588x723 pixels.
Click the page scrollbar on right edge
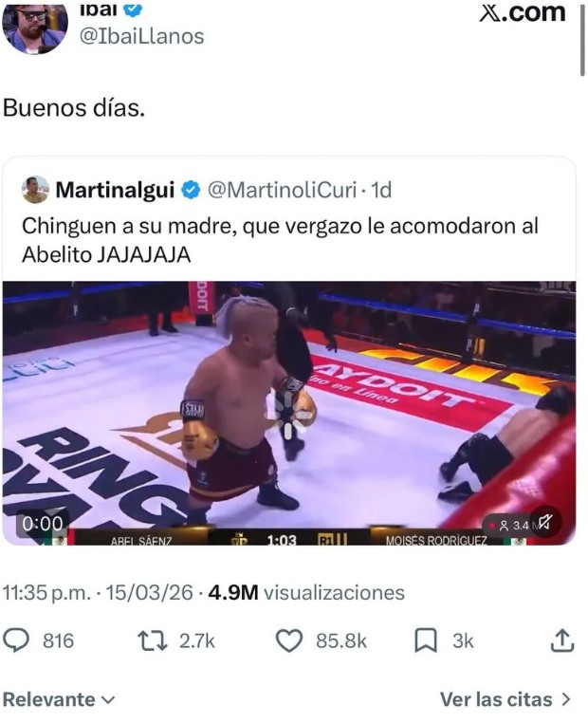tap(582, 39)
